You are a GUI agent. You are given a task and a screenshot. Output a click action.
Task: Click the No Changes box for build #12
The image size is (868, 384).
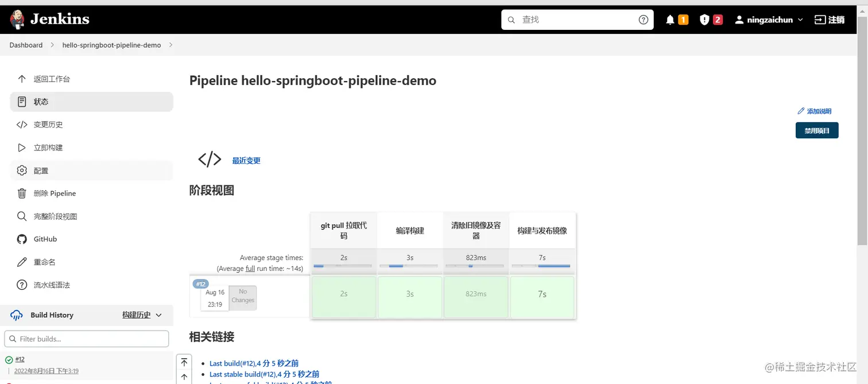point(243,297)
